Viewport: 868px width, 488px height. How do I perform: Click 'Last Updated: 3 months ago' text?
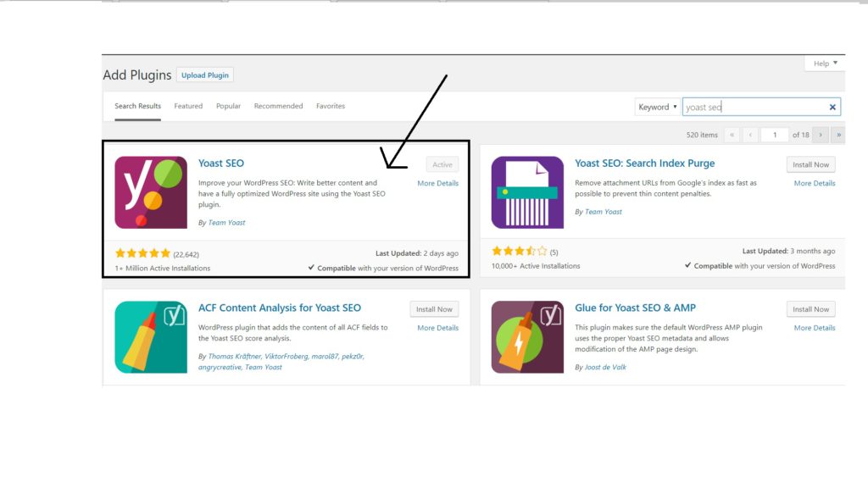tap(788, 251)
